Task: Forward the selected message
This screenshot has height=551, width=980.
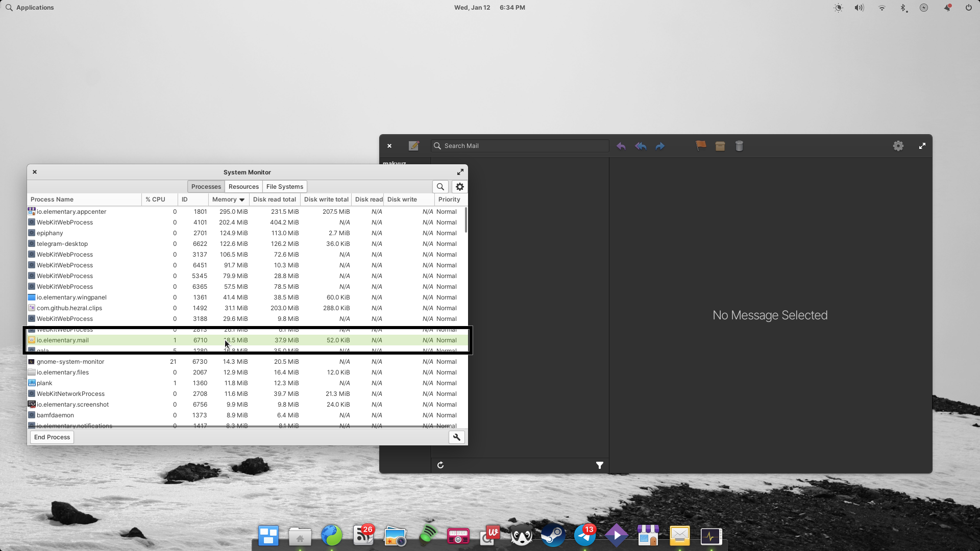Action: point(660,146)
